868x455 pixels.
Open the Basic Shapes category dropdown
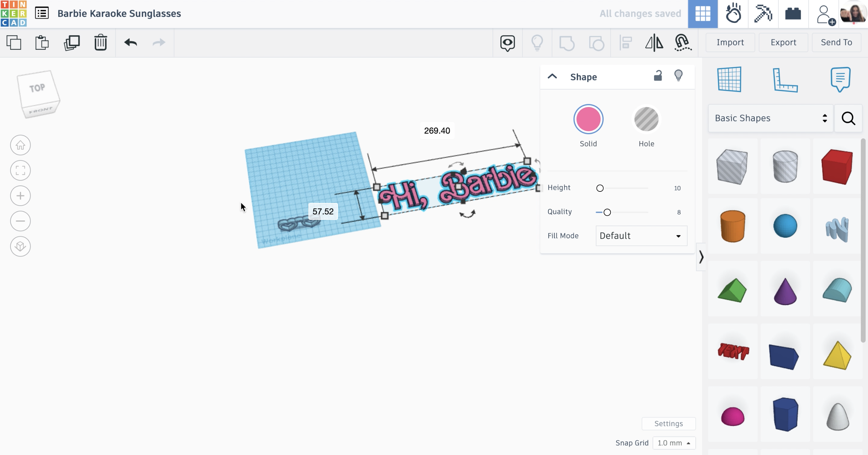770,118
